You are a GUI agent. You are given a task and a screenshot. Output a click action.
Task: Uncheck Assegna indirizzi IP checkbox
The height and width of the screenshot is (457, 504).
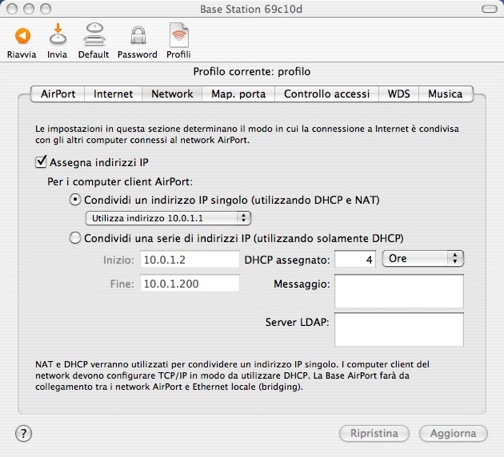[41, 162]
